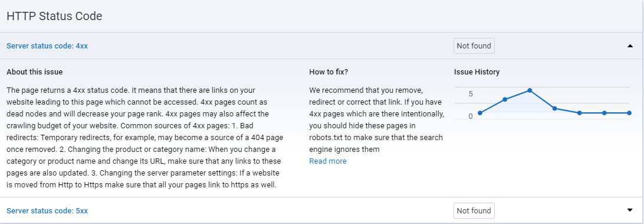644x224 pixels.
Task: Click the How to fix? heading
Action: click(x=328, y=72)
